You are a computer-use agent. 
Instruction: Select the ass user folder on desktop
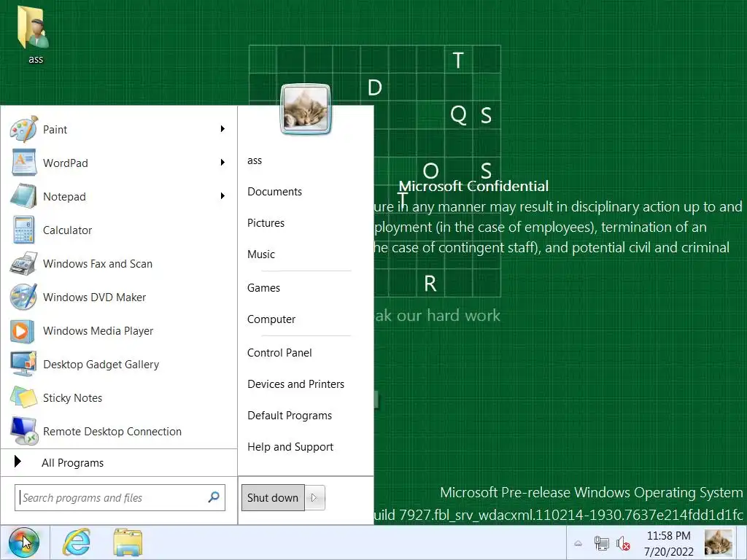34,34
